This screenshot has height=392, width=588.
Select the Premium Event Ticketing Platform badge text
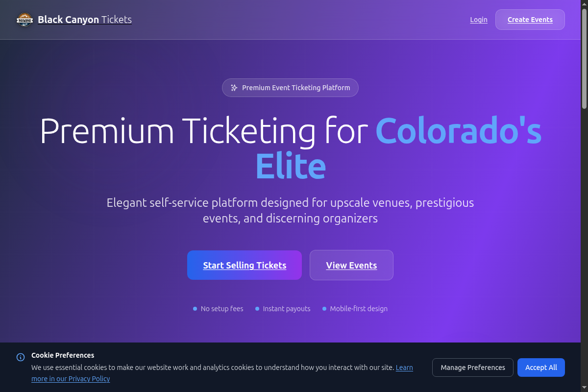[x=296, y=88]
